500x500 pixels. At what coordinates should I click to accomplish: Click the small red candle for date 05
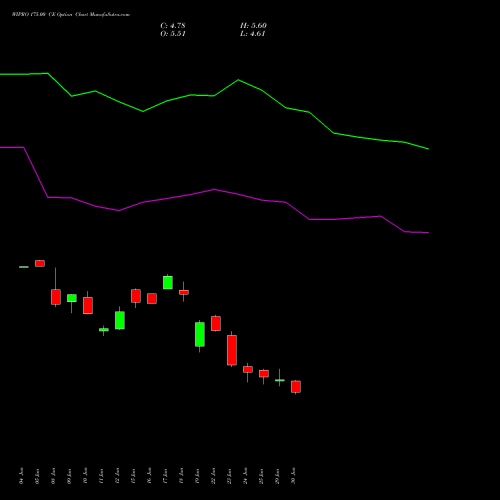[40, 263]
